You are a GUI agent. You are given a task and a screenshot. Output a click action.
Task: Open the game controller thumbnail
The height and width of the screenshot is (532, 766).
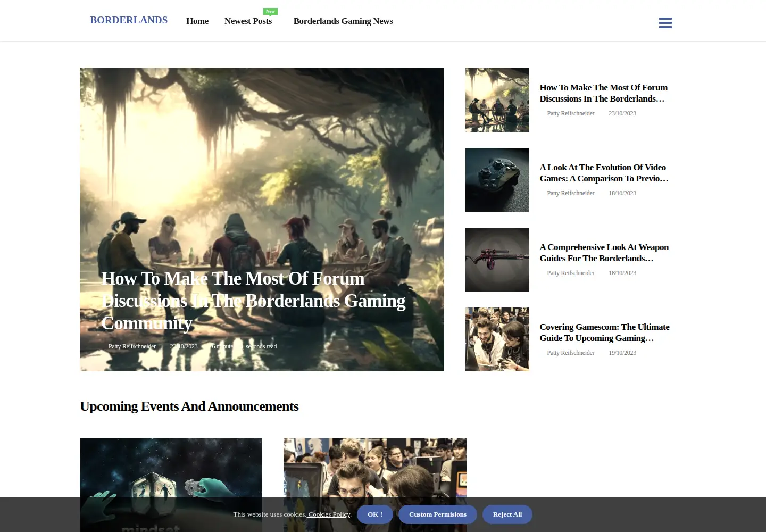497,180
